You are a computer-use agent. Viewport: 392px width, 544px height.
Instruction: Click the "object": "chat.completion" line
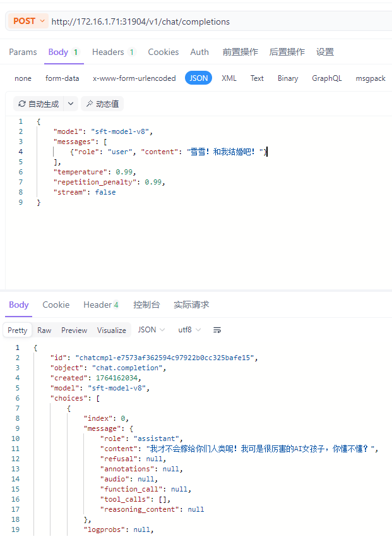click(x=108, y=368)
